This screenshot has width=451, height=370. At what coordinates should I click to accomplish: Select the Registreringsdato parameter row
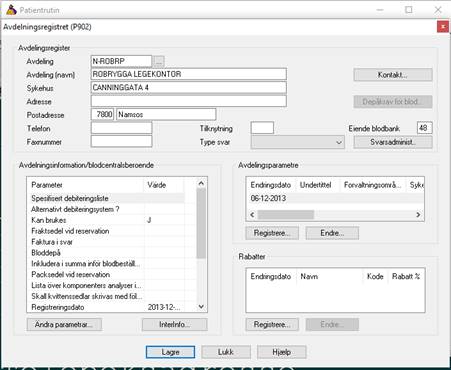(x=107, y=307)
